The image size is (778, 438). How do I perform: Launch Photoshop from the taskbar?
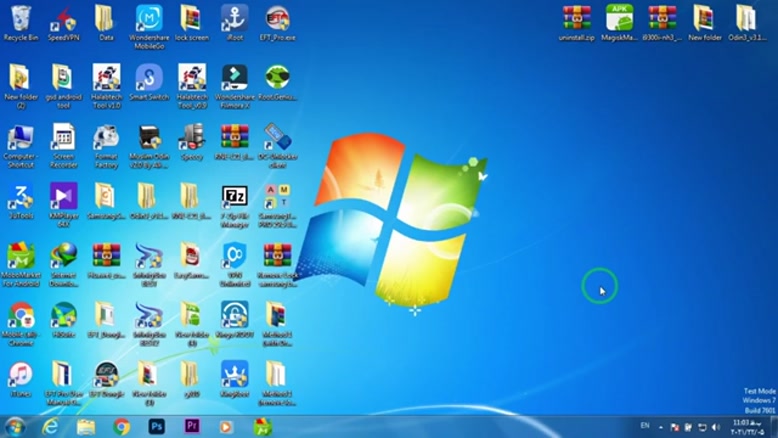157,427
